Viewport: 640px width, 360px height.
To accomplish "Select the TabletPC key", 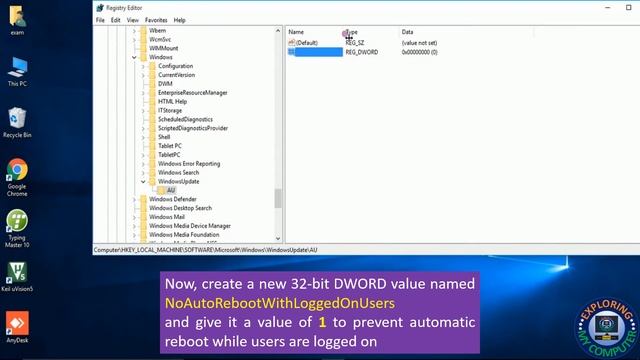I will [169, 155].
